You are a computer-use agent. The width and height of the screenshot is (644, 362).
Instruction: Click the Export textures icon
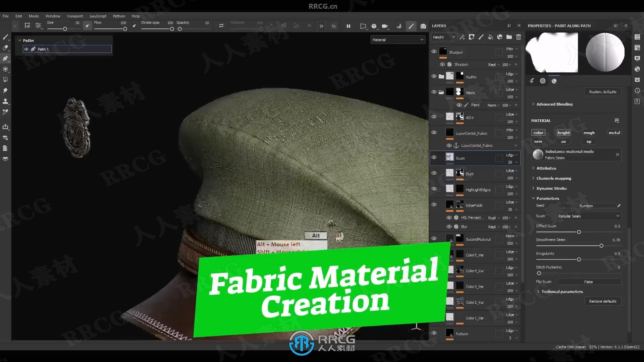click(5, 127)
